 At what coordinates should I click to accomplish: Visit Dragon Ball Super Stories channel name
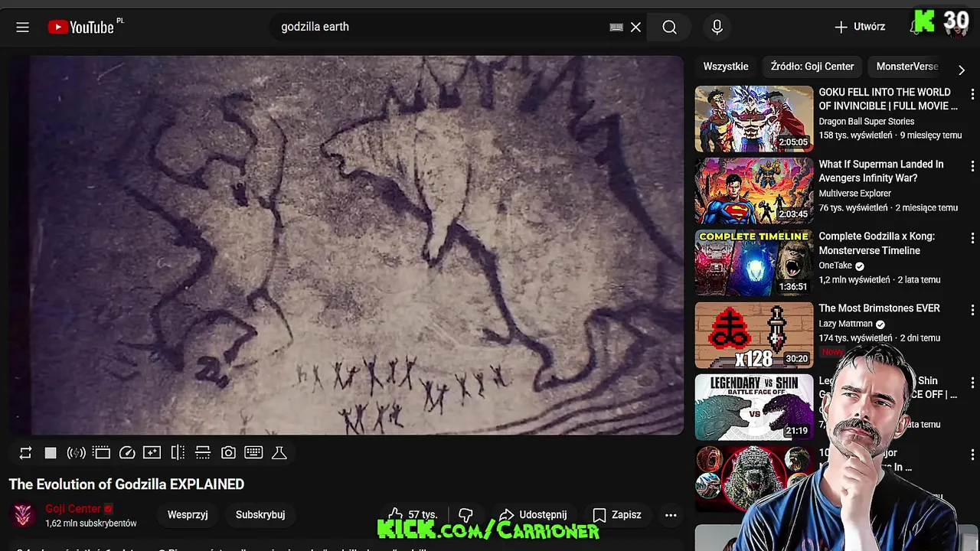point(866,121)
